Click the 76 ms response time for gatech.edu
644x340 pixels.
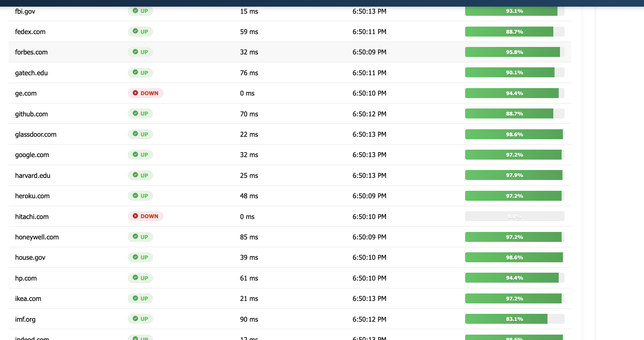click(x=249, y=73)
